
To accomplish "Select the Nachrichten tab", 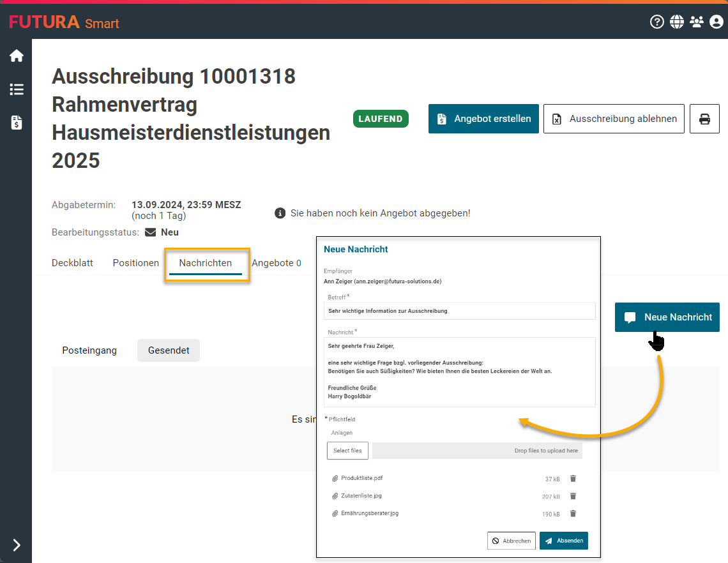I will coord(206,263).
